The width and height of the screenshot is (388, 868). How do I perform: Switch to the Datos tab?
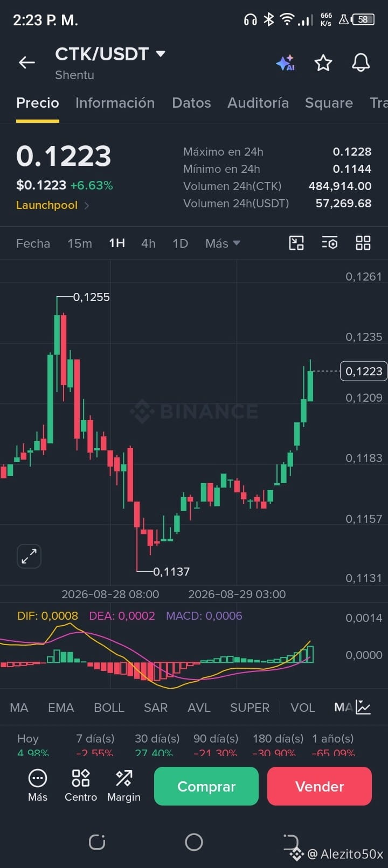(x=191, y=103)
